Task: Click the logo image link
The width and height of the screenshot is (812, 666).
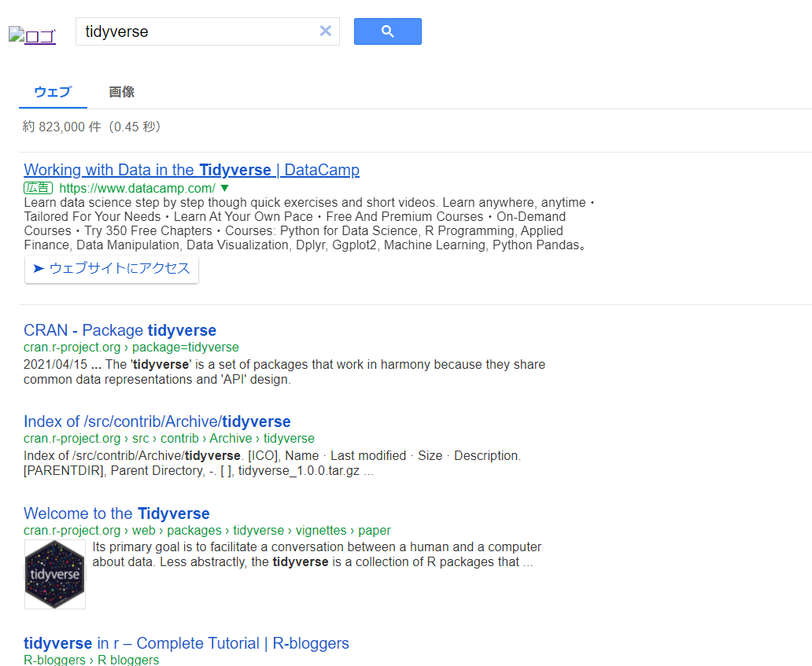Action: tap(32, 35)
